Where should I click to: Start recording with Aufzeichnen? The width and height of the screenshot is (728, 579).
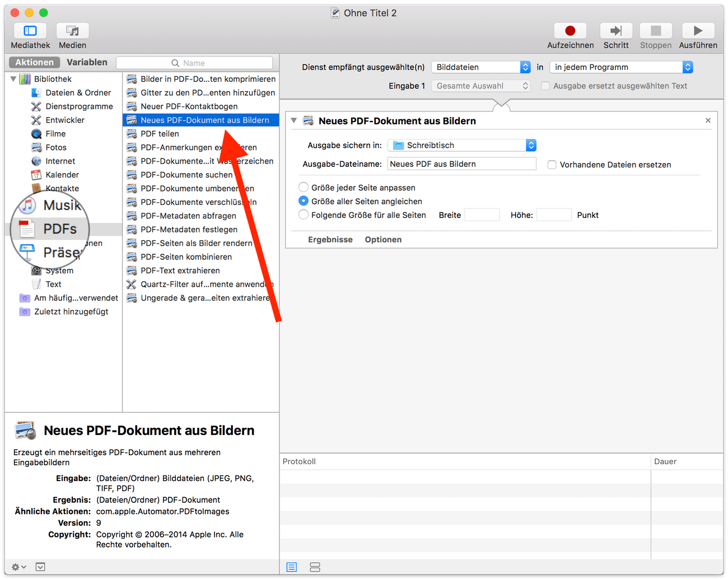coord(570,31)
